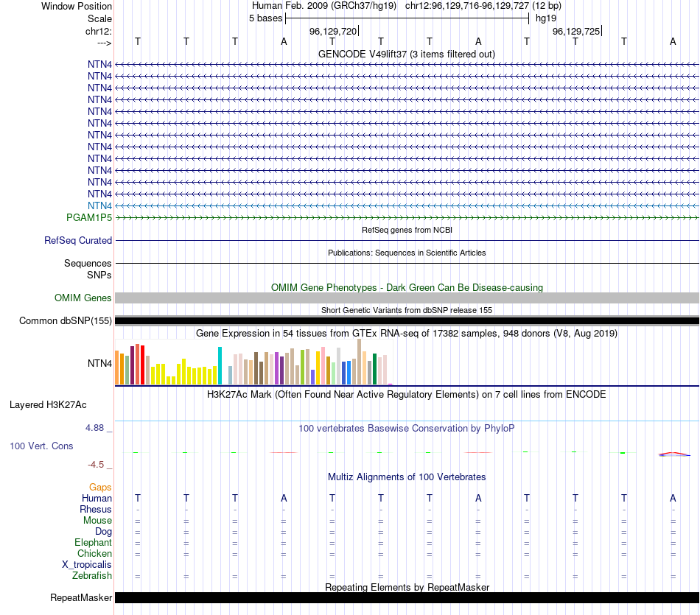Click position label 96,129,725
This screenshot has height=615, width=700.
point(576,31)
